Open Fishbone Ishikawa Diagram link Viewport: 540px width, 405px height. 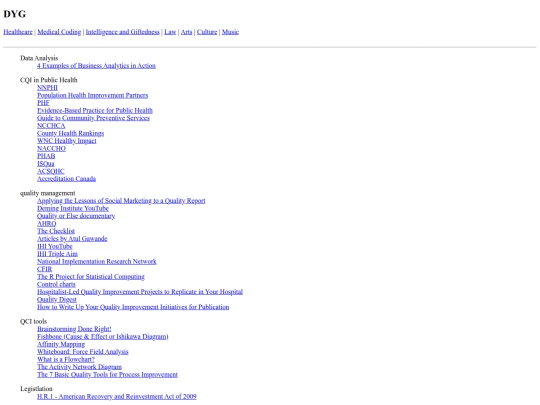tap(103, 336)
